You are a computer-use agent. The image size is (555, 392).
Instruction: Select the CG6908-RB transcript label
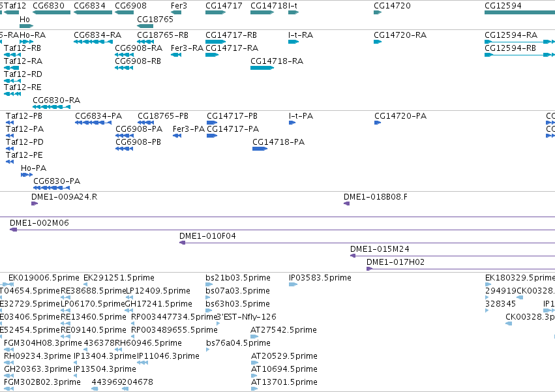[138, 61]
